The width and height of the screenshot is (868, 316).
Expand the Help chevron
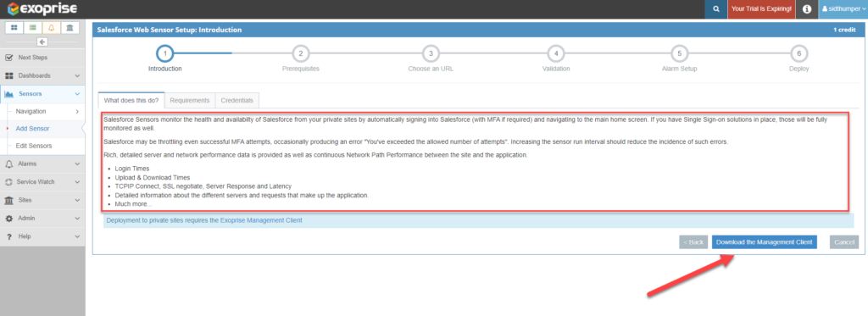(77, 237)
